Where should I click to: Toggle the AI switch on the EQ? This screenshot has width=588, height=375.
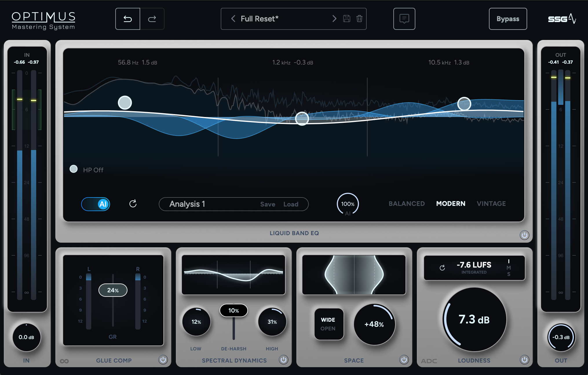[96, 204]
